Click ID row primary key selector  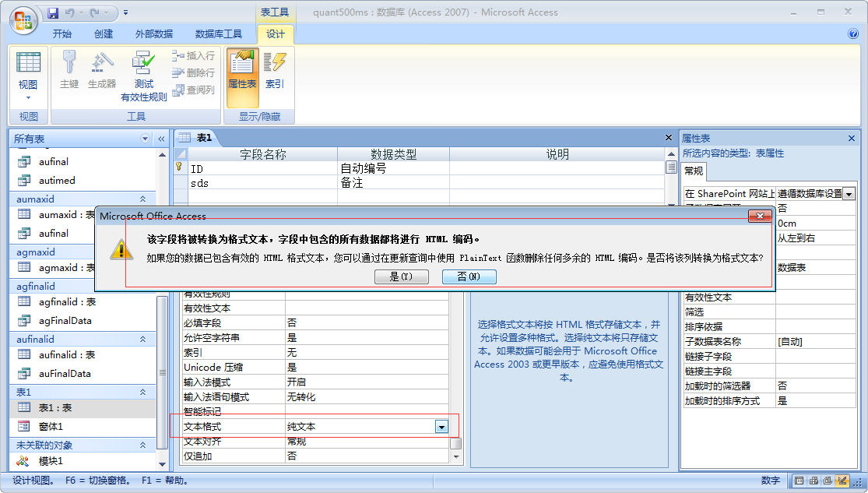click(180, 168)
